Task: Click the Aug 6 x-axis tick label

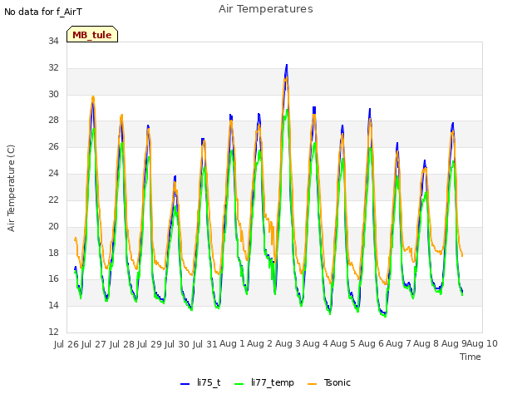Action: tap(372, 343)
